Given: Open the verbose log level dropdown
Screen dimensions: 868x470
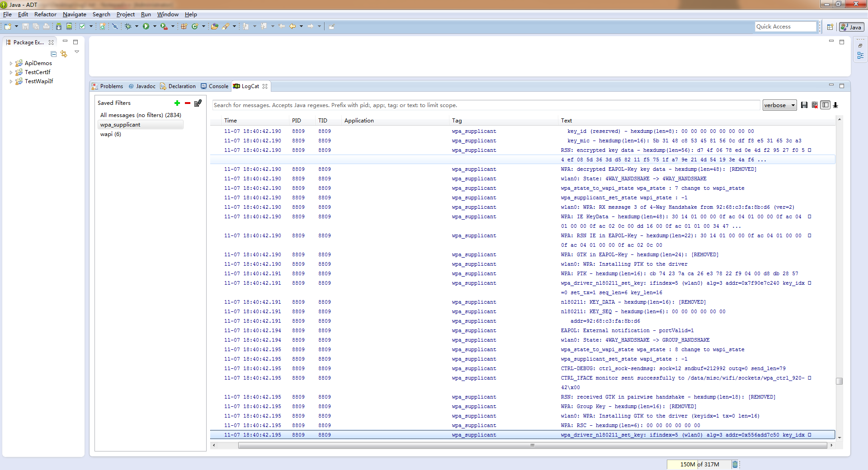Looking at the screenshot, I should [780, 105].
